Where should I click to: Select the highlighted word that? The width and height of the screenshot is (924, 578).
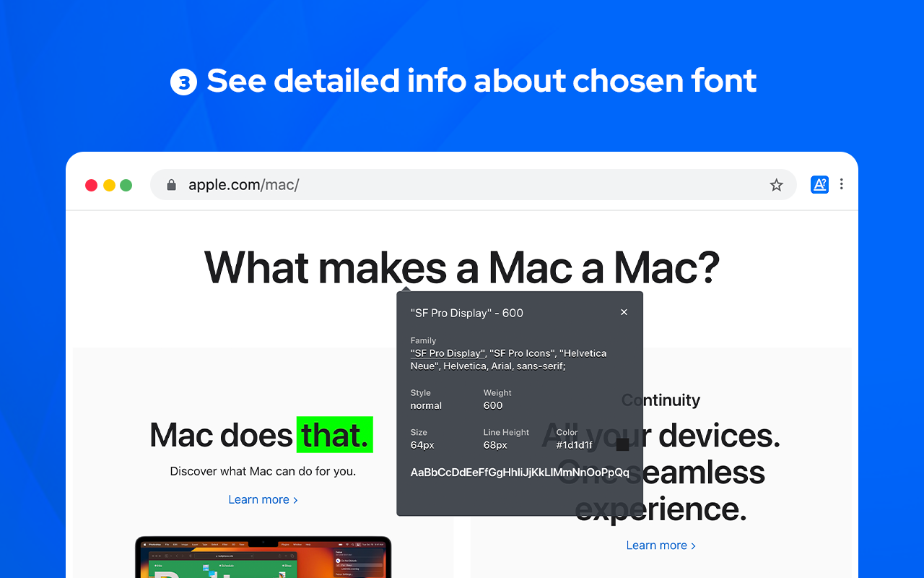pyautogui.click(x=334, y=435)
